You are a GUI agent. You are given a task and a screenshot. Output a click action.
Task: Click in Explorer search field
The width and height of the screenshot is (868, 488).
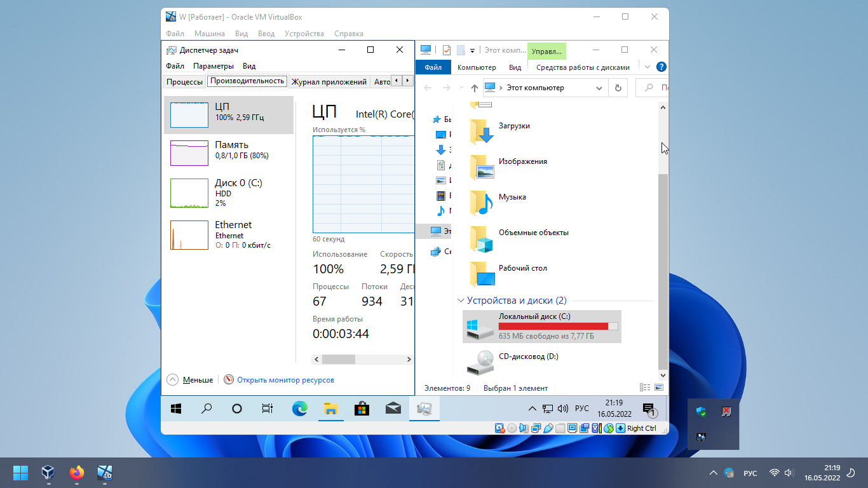coord(653,88)
